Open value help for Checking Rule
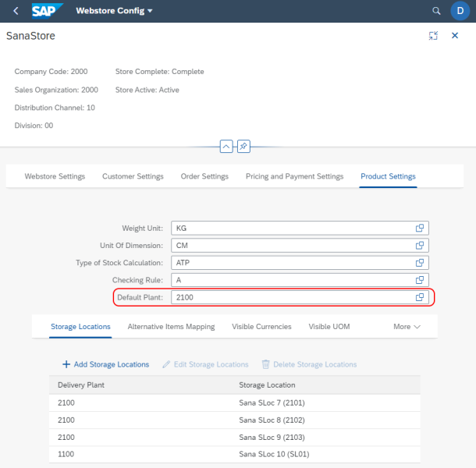 (x=420, y=280)
